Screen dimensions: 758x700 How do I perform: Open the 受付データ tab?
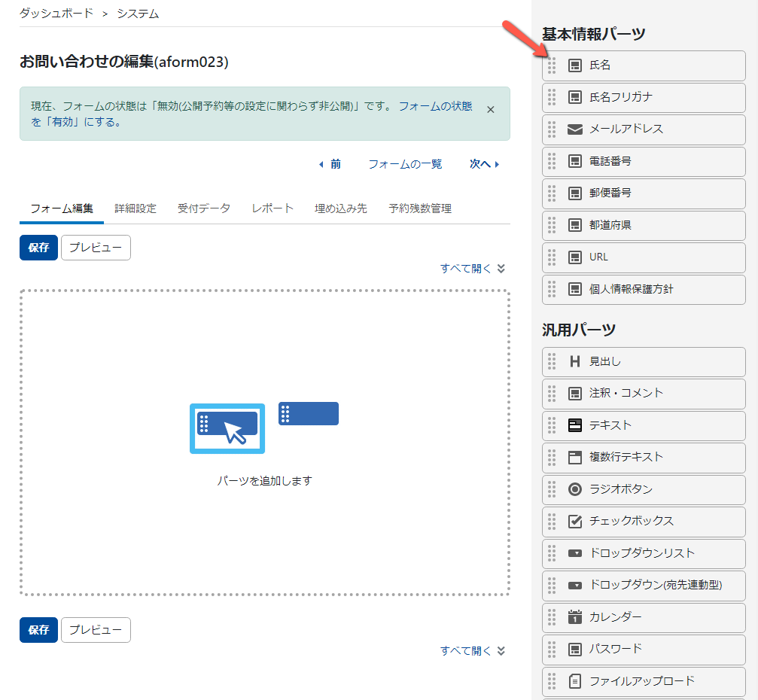[204, 208]
